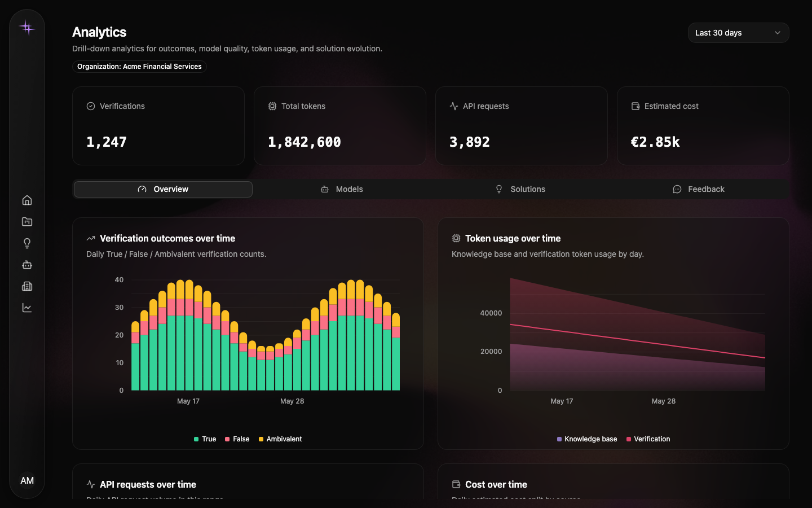Viewport: 812px width, 508px height.
Task: Click the sparkle app logo in sidebar
Action: pos(27,27)
